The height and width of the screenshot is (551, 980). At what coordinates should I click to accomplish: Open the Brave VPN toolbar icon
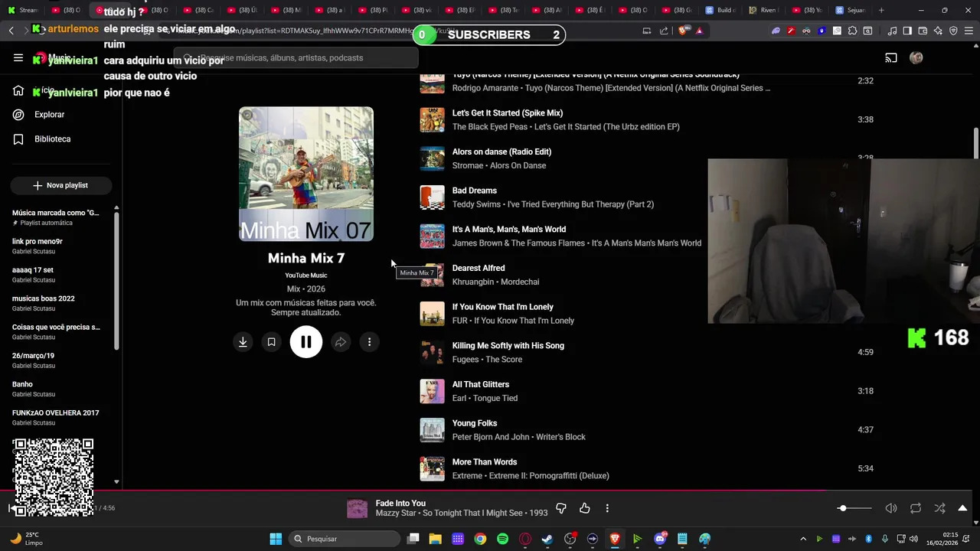tap(953, 31)
